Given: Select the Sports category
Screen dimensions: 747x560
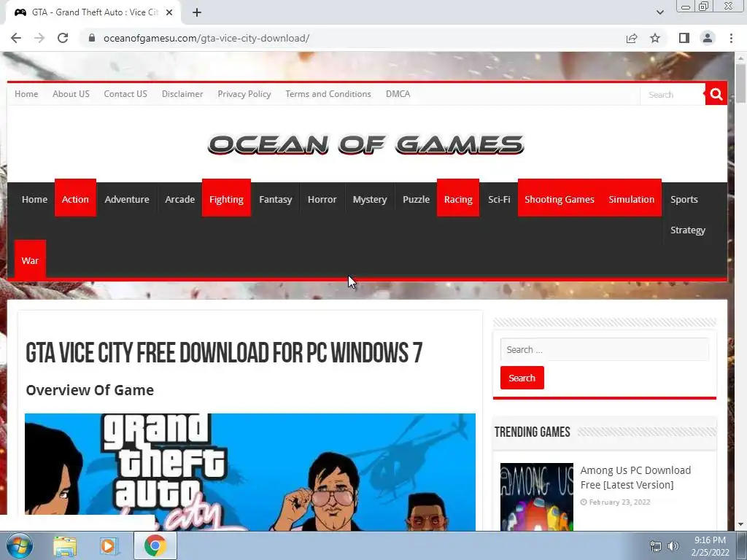Looking at the screenshot, I should tap(684, 199).
